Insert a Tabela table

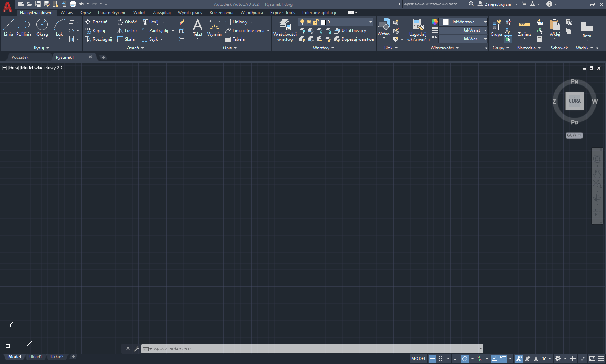point(235,39)
